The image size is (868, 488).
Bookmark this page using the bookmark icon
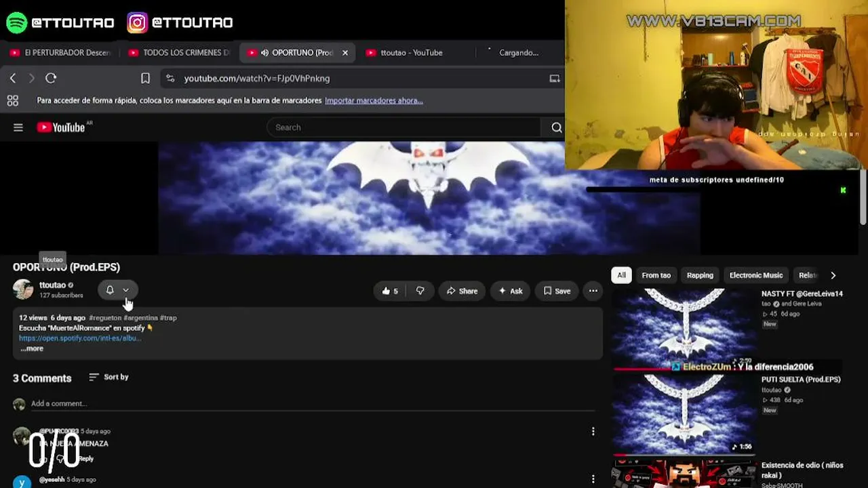(x=145, y=79)
